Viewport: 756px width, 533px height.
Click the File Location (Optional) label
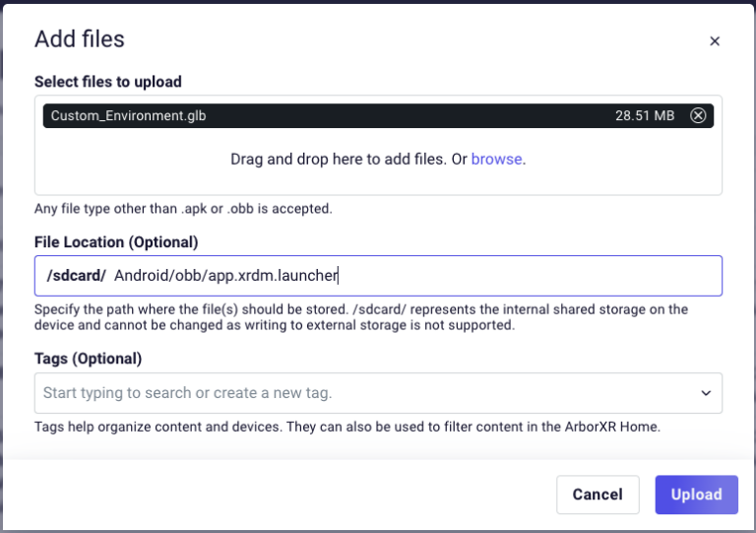click(x=116, y=241)
